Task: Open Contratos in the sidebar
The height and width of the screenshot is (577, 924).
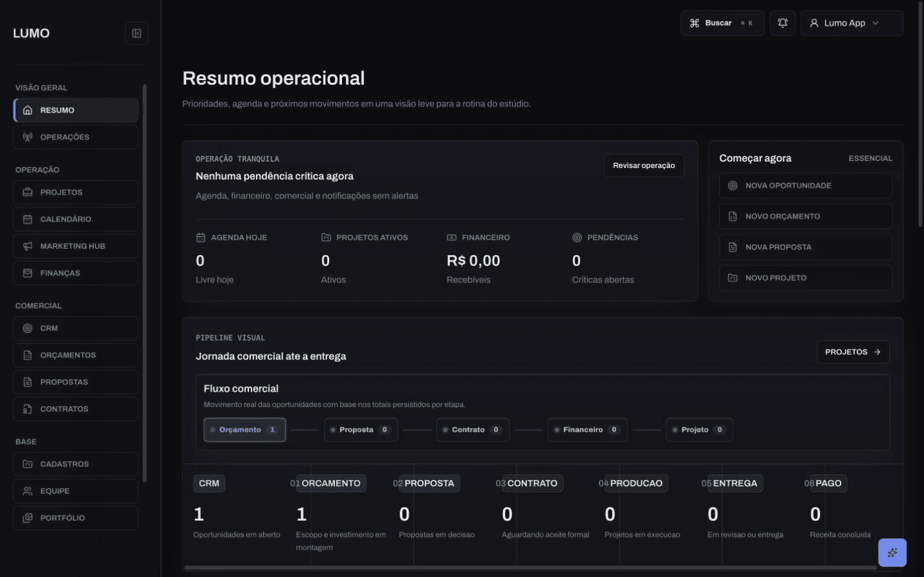Action: (76, 410)
